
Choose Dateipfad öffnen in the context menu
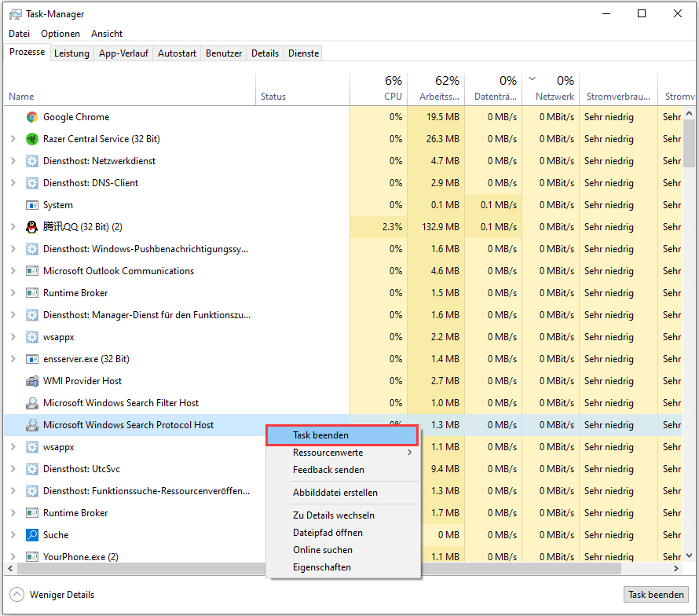point(343,533)
